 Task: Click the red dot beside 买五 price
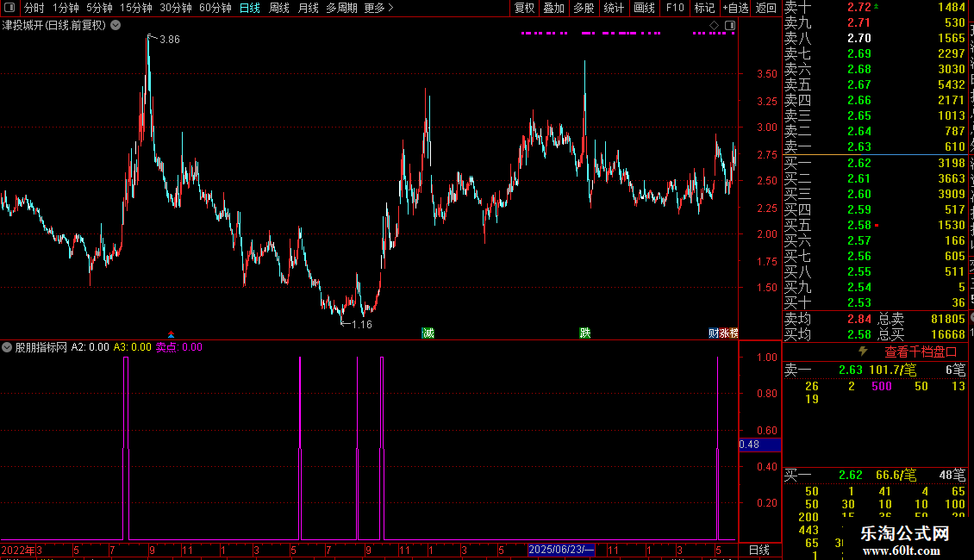(877, 226)
